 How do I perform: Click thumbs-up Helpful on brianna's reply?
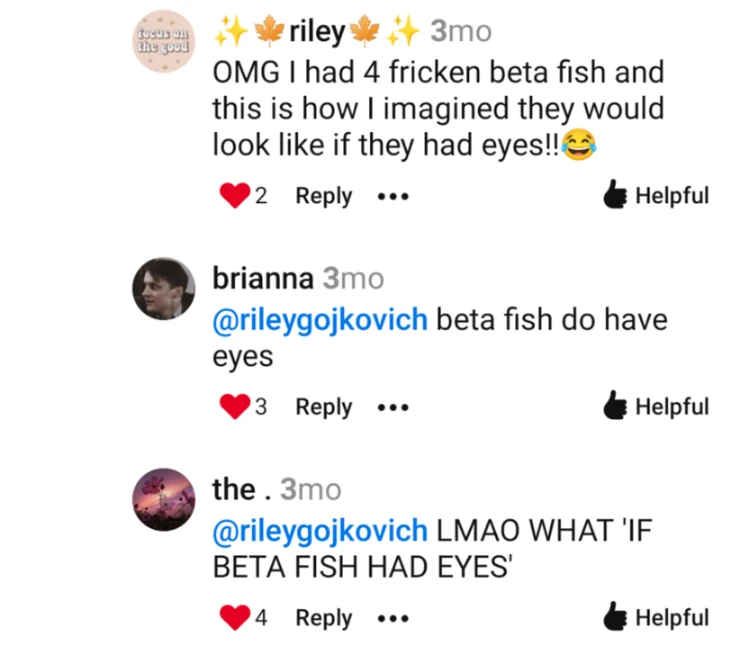coord(656,407)
